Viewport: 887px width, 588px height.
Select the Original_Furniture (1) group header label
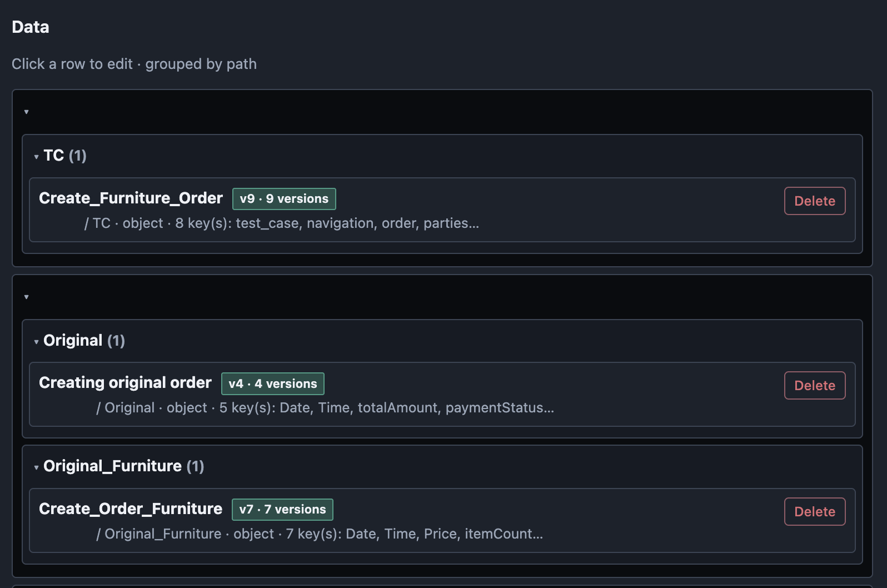[124, 466]
